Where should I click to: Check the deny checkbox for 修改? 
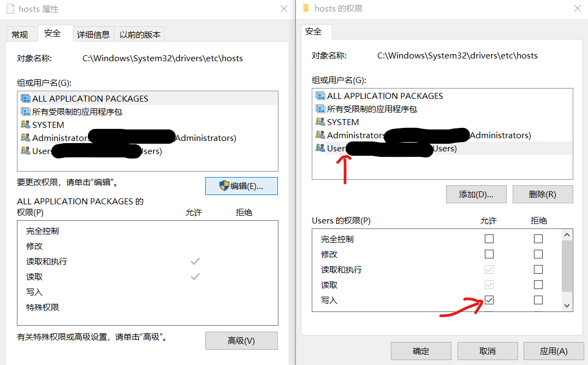[x=538, y=254]
